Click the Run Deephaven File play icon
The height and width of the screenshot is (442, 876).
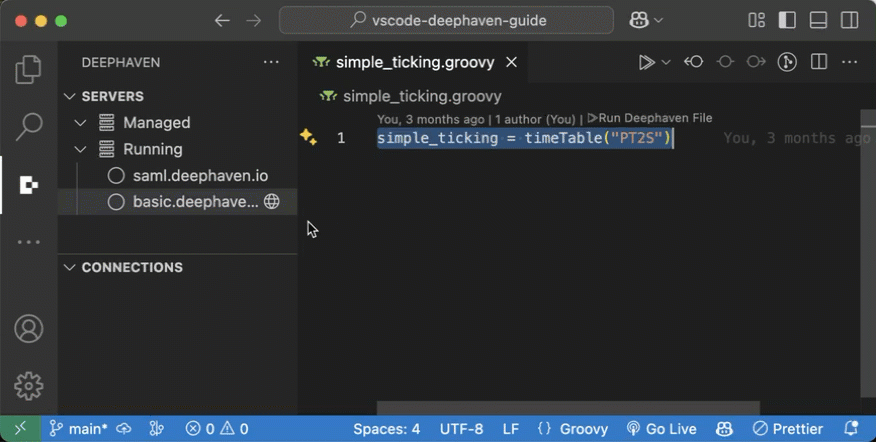pyautogui.click(x=646, y=62)
